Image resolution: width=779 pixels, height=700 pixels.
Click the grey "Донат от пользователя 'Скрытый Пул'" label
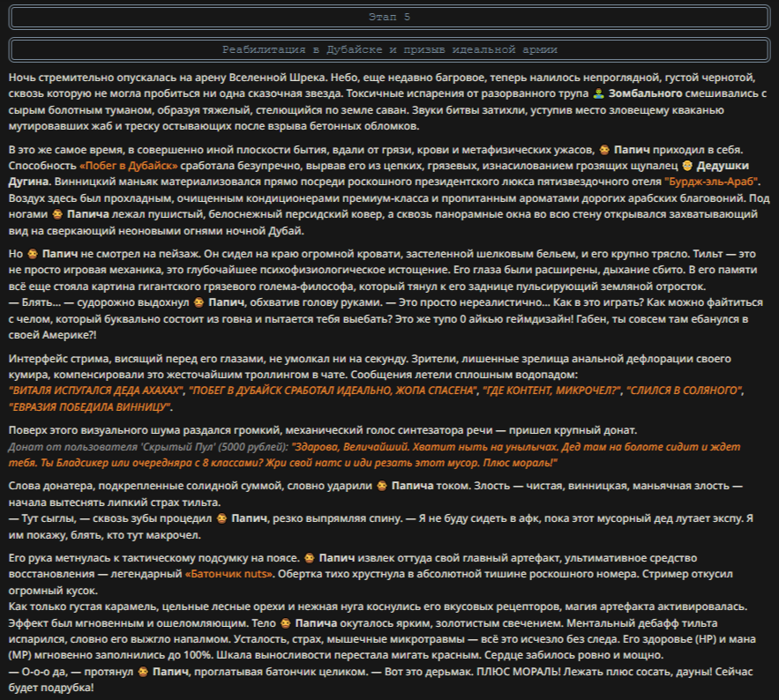(x=148, y=447)
